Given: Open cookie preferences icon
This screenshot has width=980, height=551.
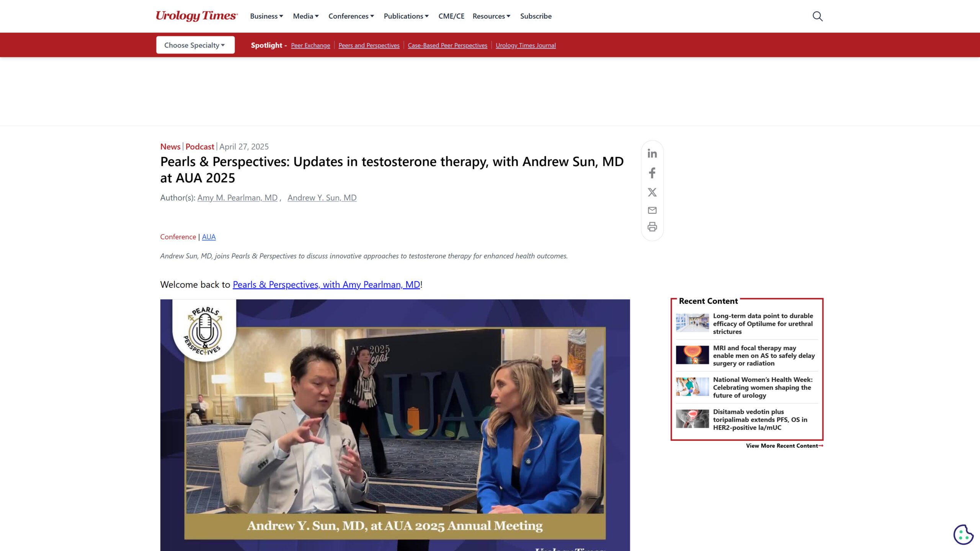Looking at the screenshot, I should (x=963, y=534).
